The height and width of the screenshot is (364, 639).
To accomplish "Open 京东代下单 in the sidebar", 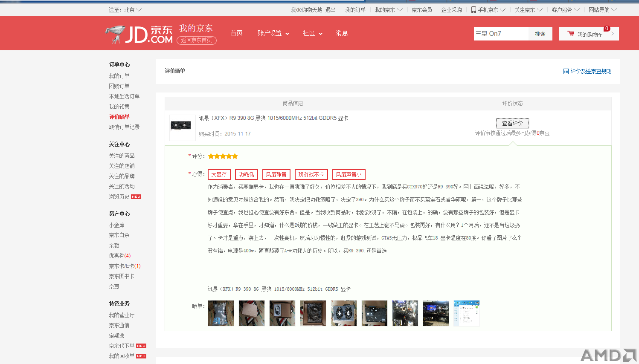I will coord(122,346).
